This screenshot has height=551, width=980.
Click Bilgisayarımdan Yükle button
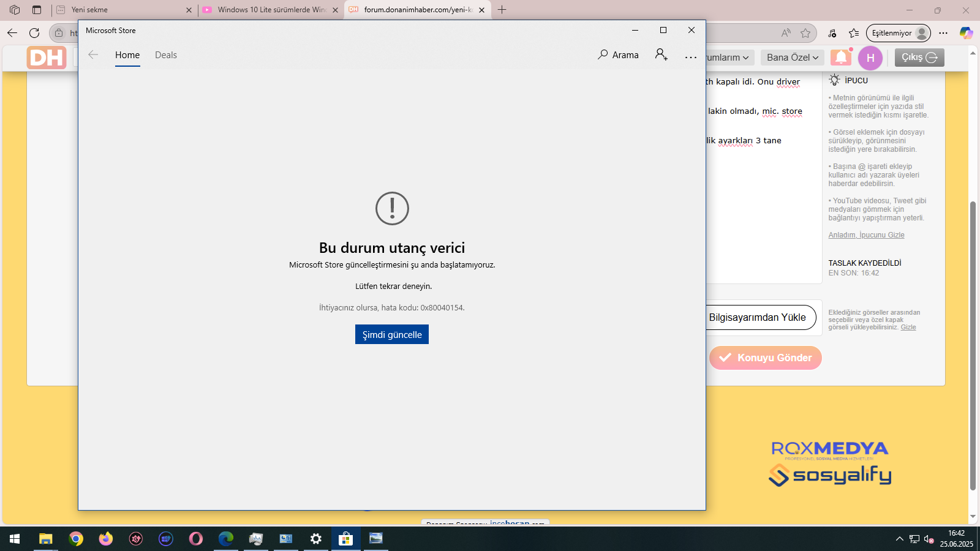(758, 317)
